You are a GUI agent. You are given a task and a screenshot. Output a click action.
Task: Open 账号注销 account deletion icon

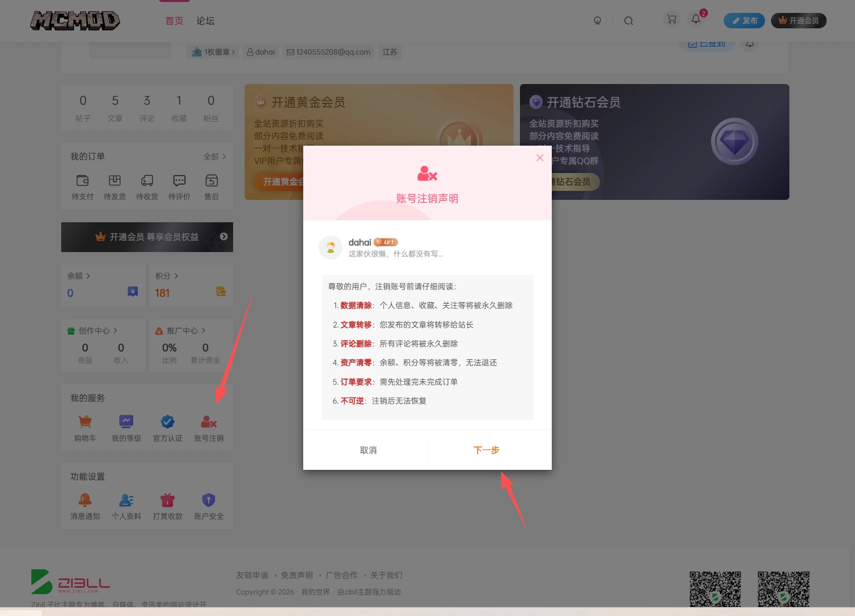(x=209, y=427)
